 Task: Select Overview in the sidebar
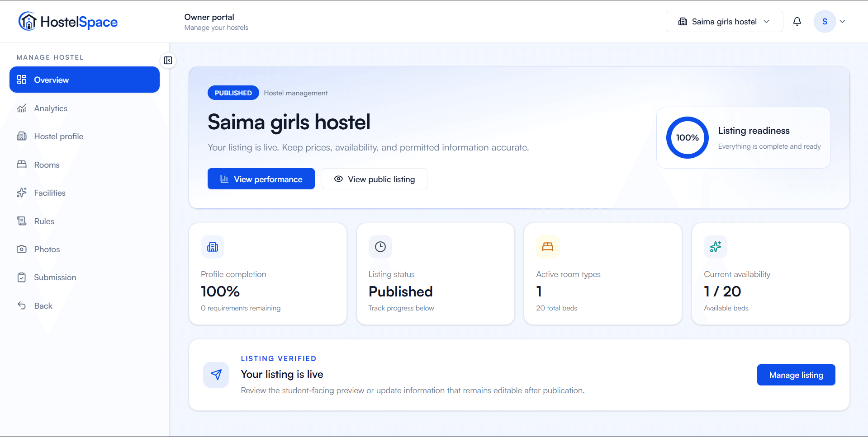coord(85,80)
